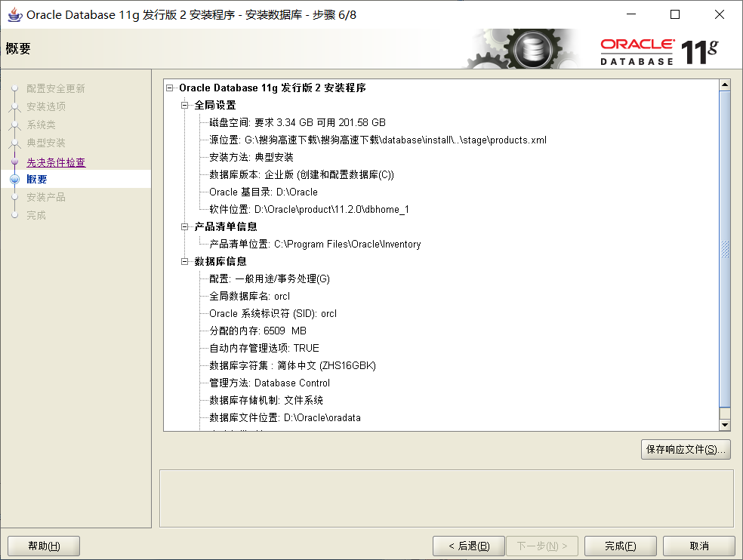
Task: Select the 概要 step in sidebar
Action: (x=37, y=179)
